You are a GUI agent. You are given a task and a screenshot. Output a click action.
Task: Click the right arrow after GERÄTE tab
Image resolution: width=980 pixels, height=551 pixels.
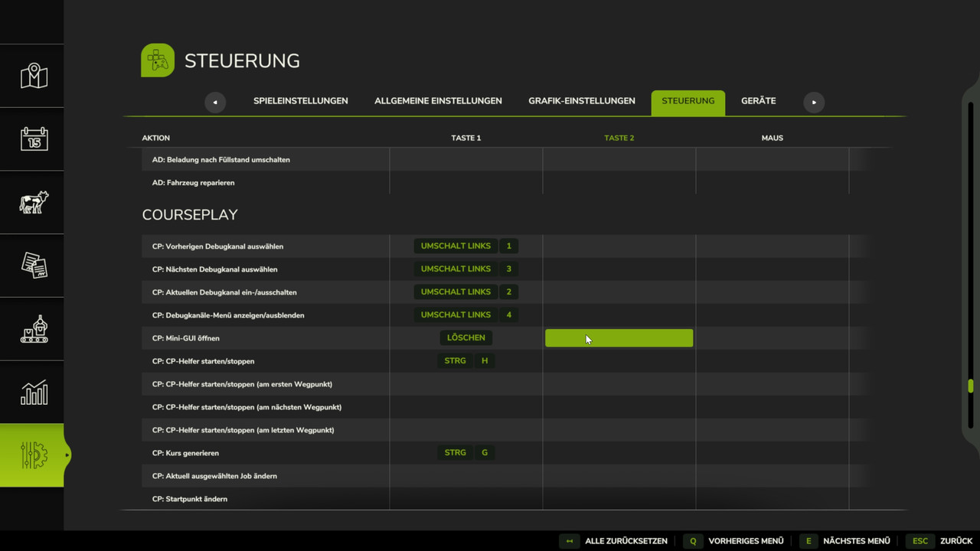coord(814,102)
